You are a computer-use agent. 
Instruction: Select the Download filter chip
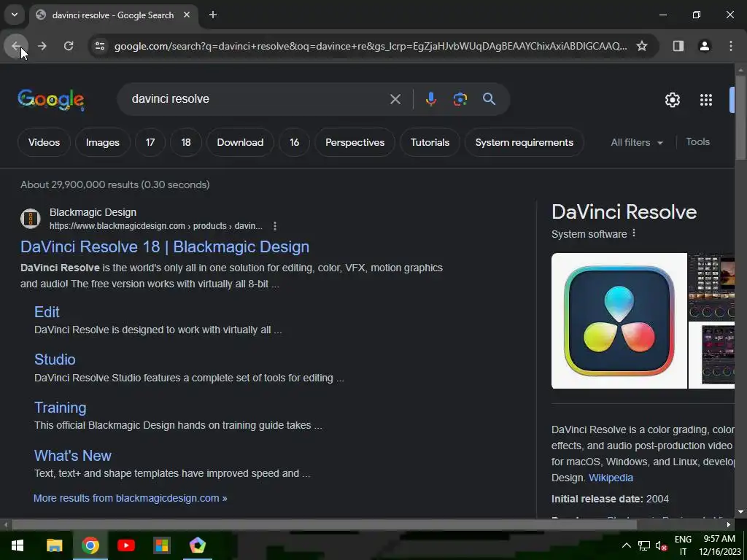tap(240, 142)
